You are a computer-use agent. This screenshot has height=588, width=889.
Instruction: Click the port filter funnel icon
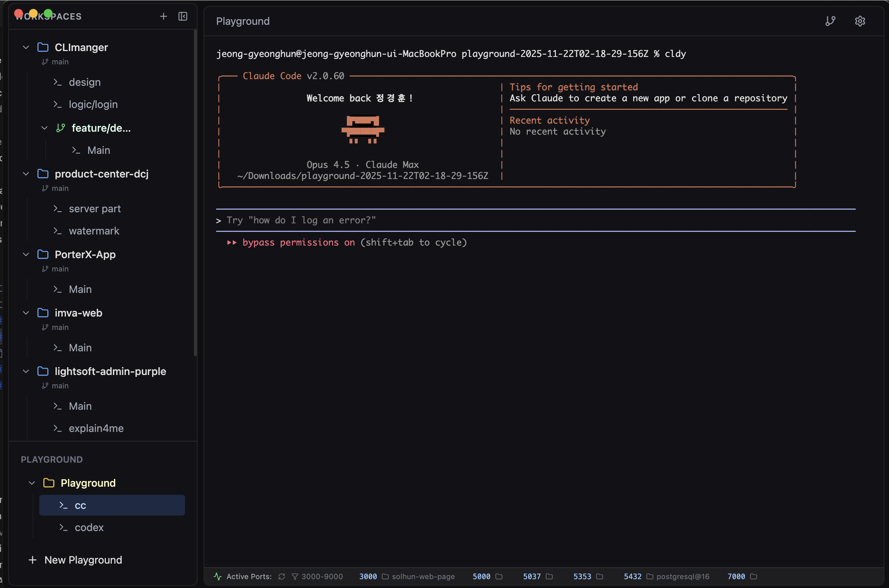(295, 577)
